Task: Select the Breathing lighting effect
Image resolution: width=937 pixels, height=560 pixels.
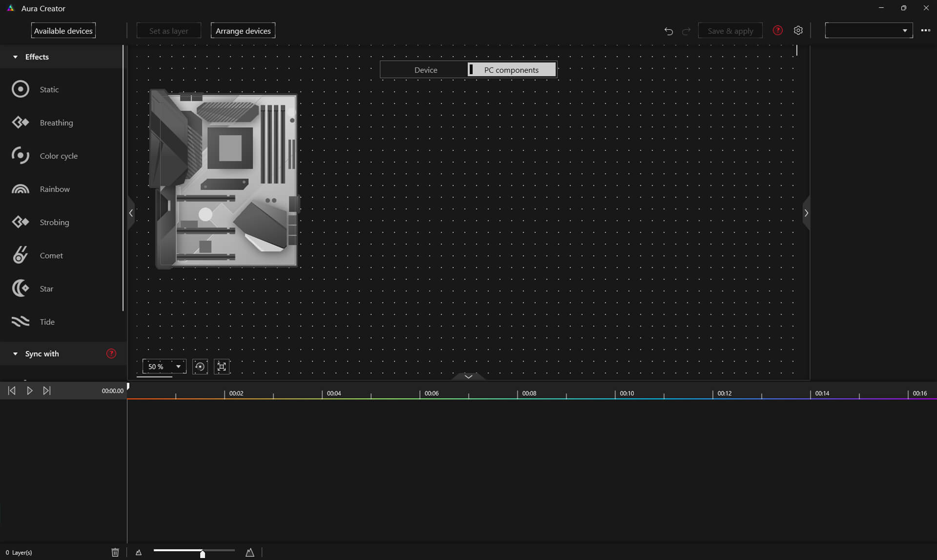Action: point(56,122)
